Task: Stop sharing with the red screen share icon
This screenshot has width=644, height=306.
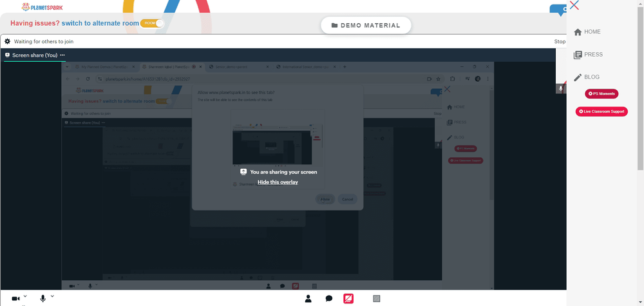Action: pos(348,299)
